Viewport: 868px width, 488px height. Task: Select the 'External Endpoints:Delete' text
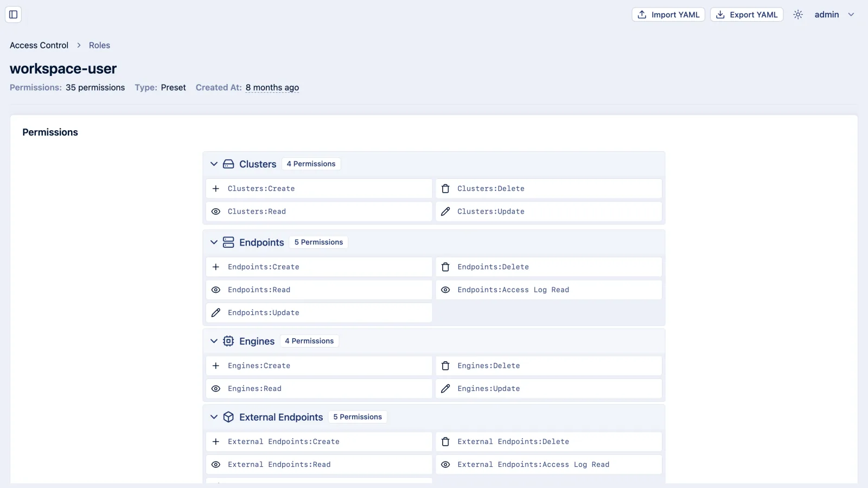point(513,442)
